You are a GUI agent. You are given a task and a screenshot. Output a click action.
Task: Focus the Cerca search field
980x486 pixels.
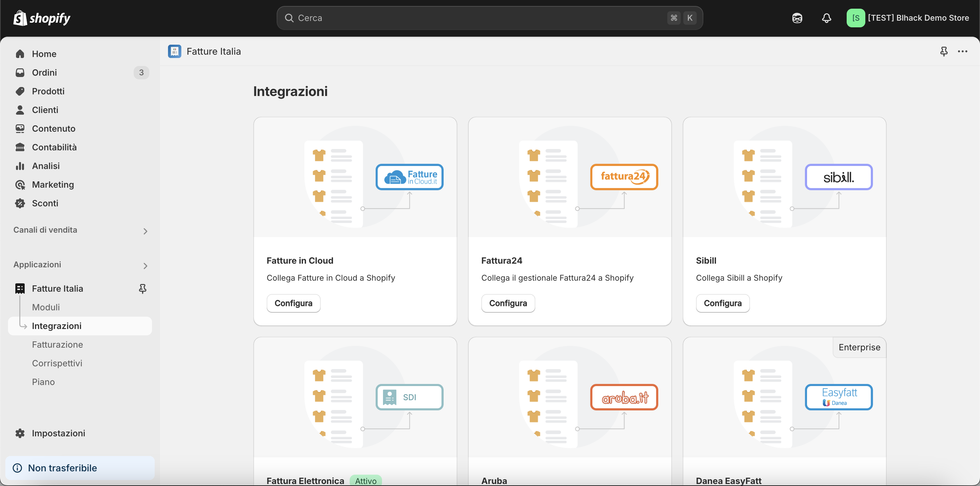(x=490, y=18)
